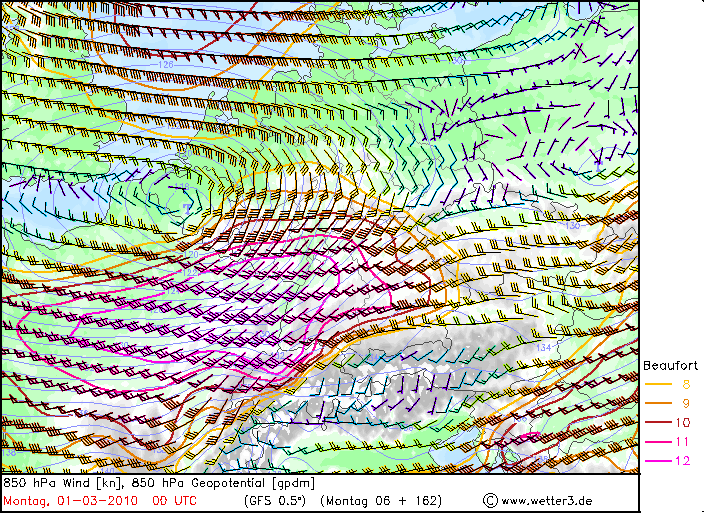This screenshot has height=513, width=704.
Task: Click the (Montag 06 + 162) forecast label
Action: click(383, 500)
